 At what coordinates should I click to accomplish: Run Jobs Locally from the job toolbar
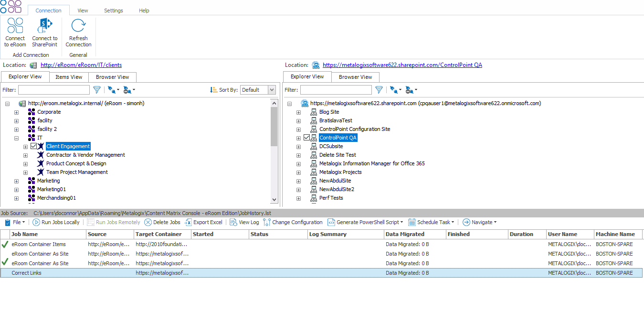(56, 222)
